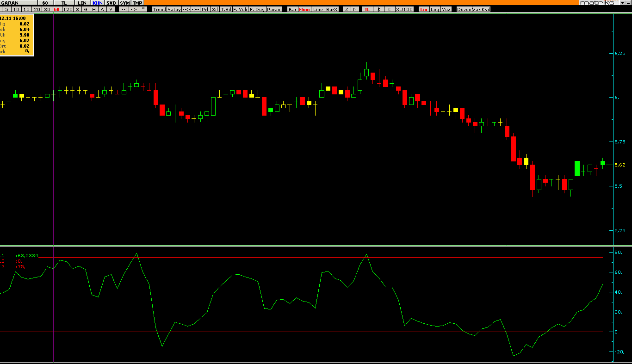Click the GARAN symbol field
632x364 pixels.
[x=19, y=3]
